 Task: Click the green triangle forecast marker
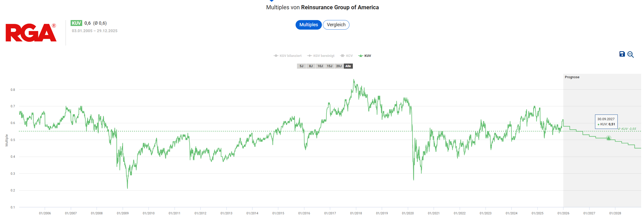coord(608,138)
